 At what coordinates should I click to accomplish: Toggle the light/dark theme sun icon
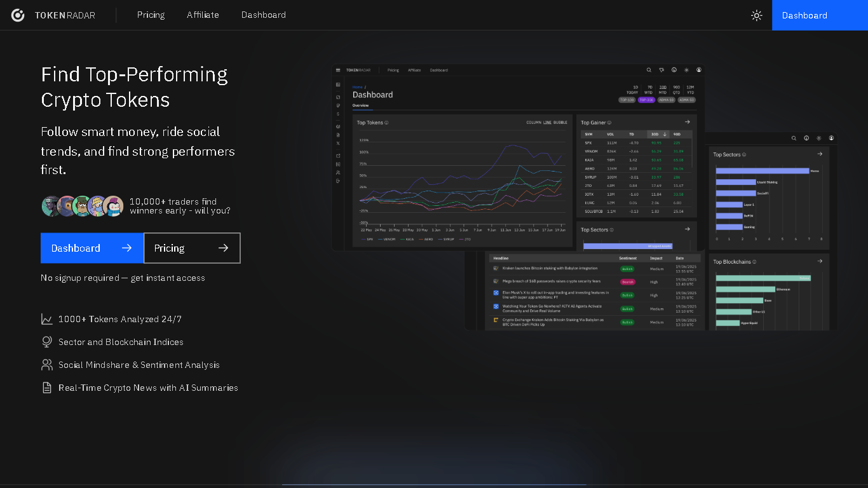756,15
